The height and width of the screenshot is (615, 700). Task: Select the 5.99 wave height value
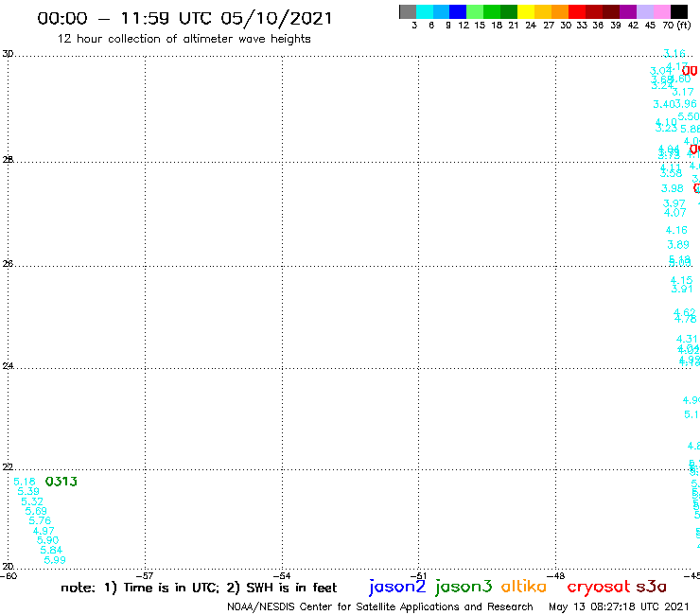[x=55, y=560]
